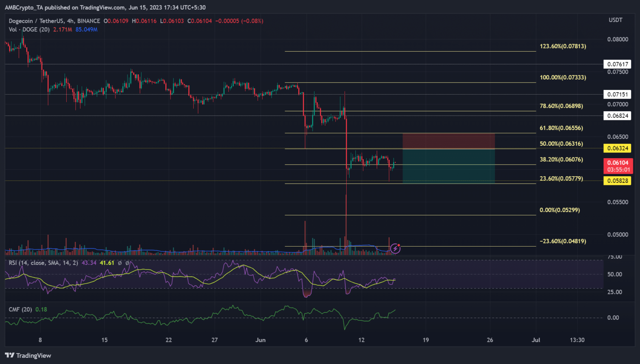This screenshot has width=640, height=364.
Task: Click the Dogecoin / TetherUS symbol title
Action: click(x=54, y=21)
